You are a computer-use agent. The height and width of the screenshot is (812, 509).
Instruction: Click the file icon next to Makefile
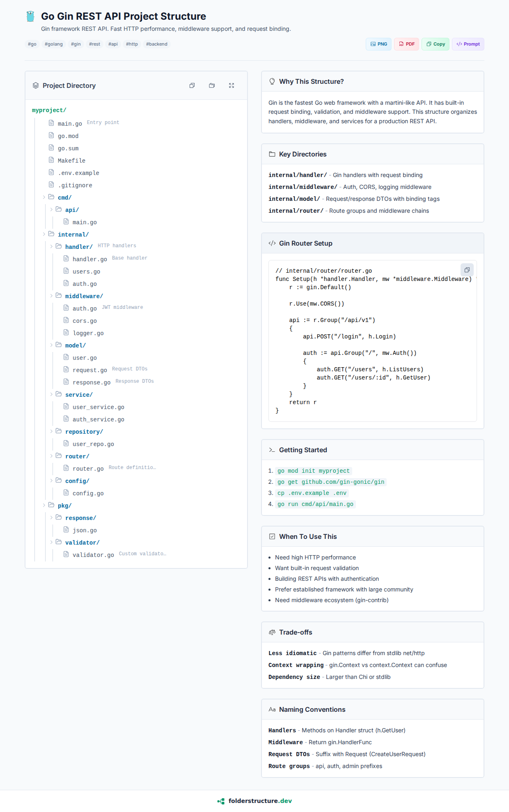pyautogui.click(x=51, y=160)
